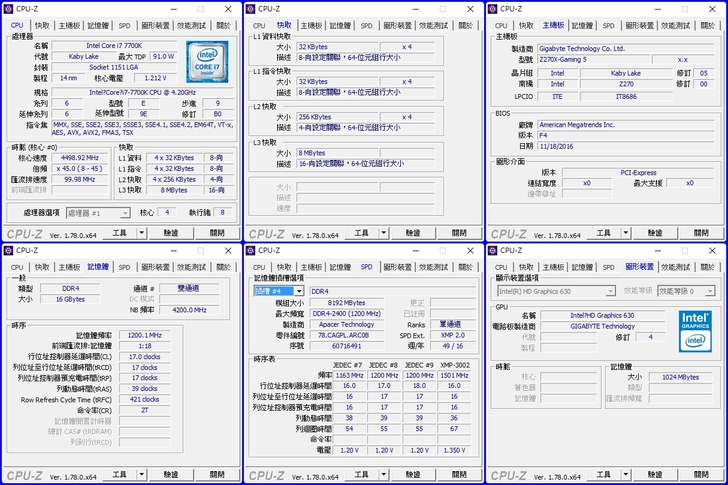Click the GPU name 'Intel?HD Graphics 630' field
The image size is (728, 485).
point(602,315)
